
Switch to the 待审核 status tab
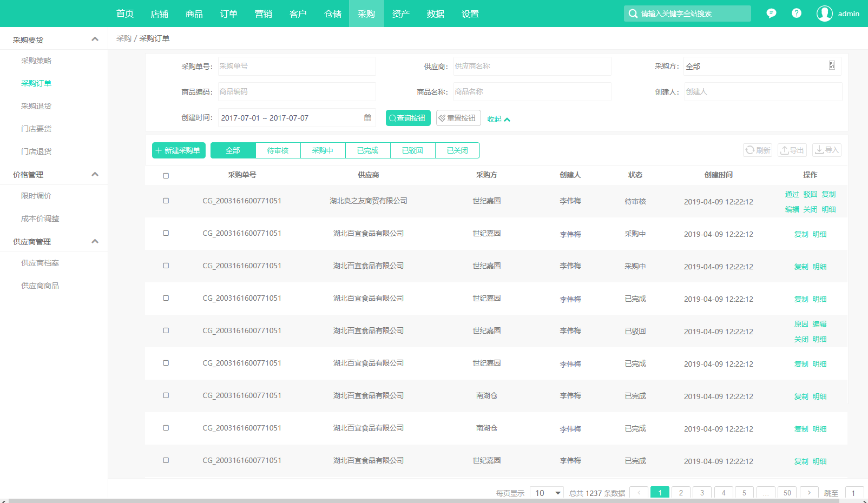(x=278, y=150)
